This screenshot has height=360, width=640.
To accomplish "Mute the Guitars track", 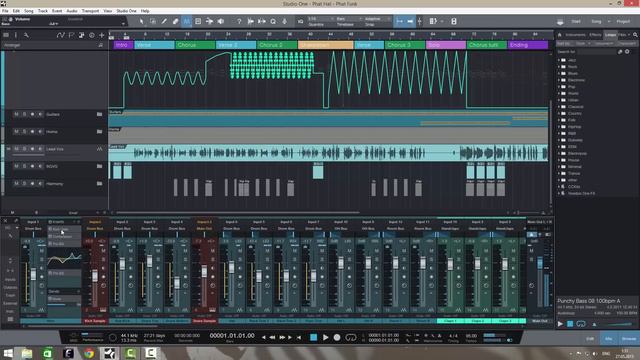I will click(16, 114).
